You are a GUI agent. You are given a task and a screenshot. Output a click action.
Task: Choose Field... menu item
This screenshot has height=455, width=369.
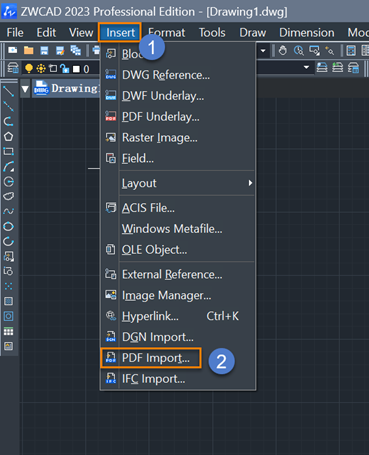point(178,158)
